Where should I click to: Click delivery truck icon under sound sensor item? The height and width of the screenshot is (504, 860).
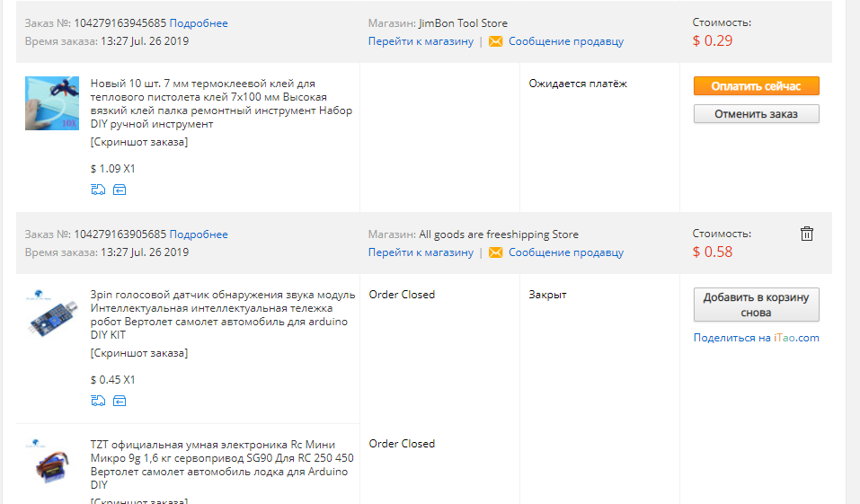[98, 401]
